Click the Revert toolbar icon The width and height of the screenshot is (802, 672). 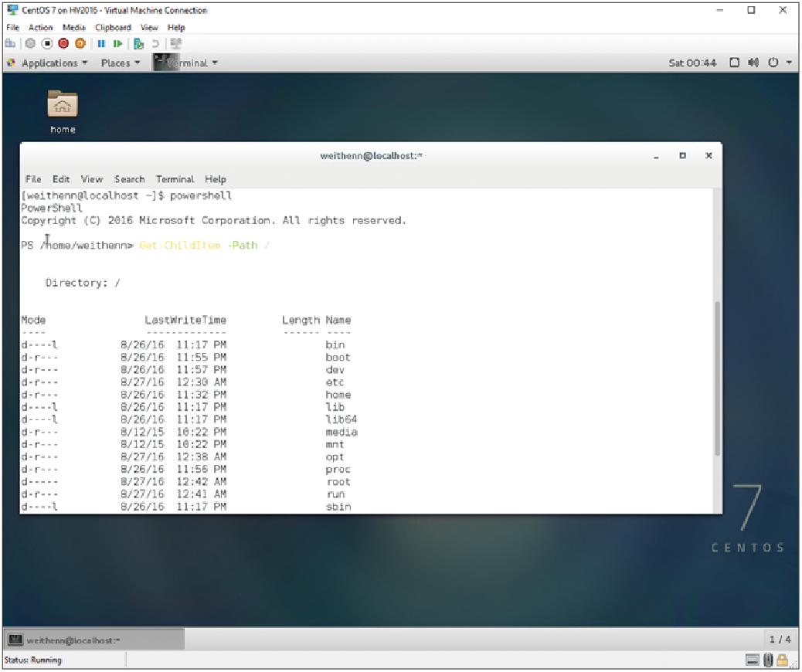tap(155, 44)
